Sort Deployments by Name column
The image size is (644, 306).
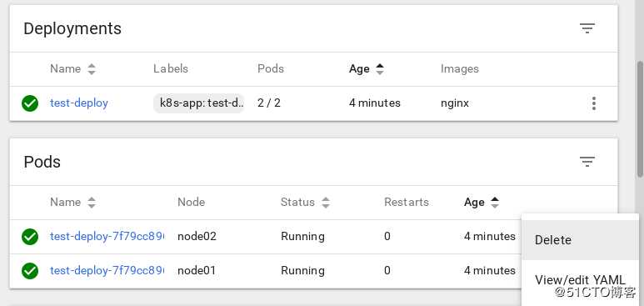tap(72, 68)
